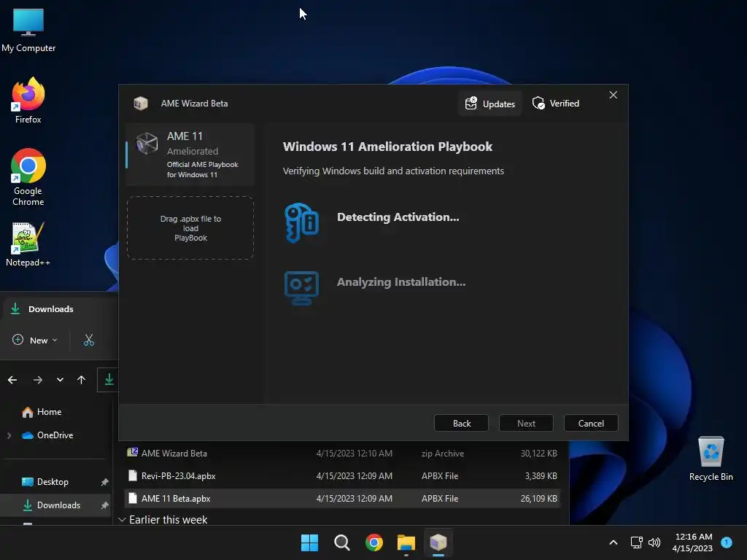This screenshot has height=560, width=747.
Task: Close the AME Wizard Beta window
Action: pos(613,95)
